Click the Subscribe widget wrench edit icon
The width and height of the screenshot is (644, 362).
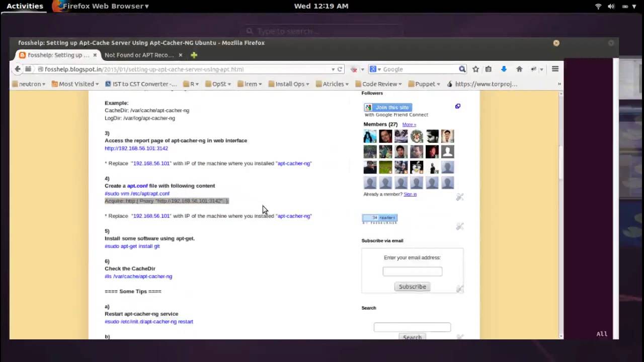(460, 289)
